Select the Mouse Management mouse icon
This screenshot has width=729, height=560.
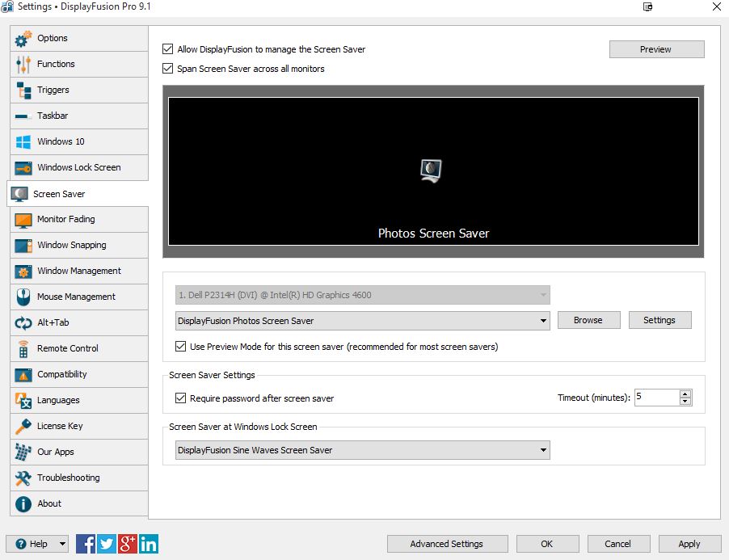(23, 297)
